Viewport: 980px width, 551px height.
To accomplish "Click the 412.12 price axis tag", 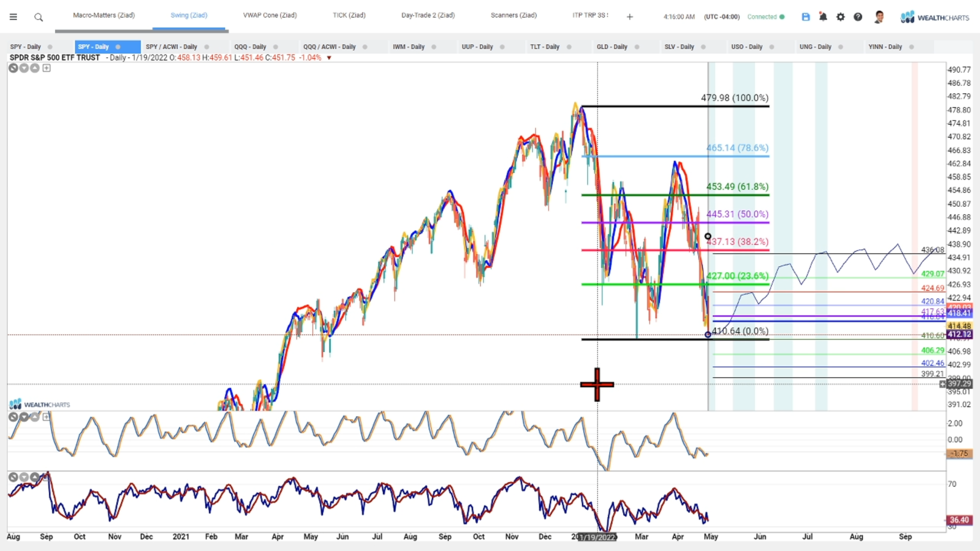I will coord(959,335).
